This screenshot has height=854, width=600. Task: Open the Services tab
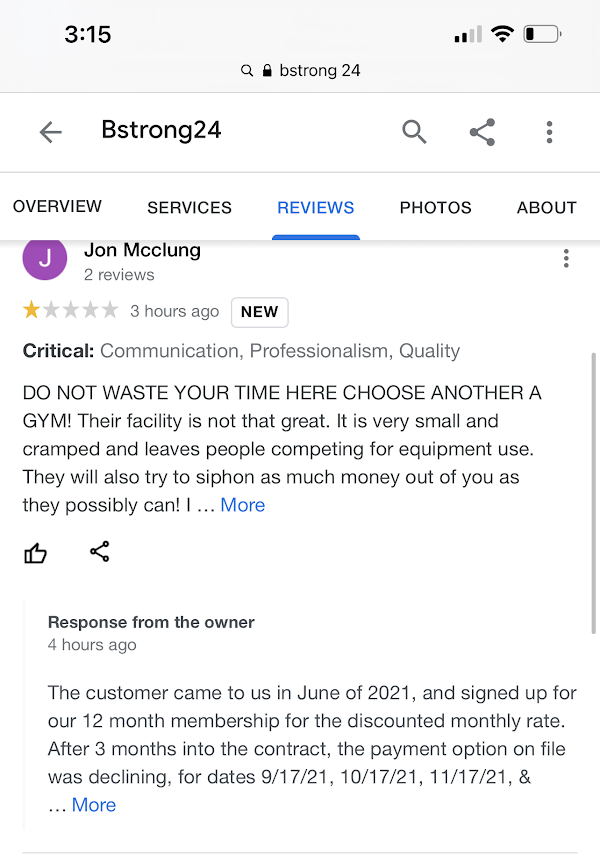click(189, 208)
